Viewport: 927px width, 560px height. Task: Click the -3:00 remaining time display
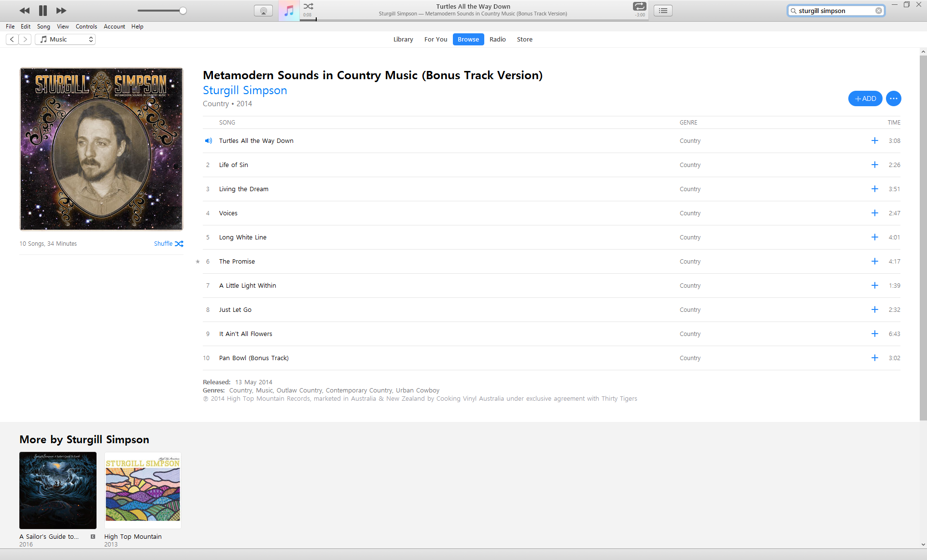640,15
